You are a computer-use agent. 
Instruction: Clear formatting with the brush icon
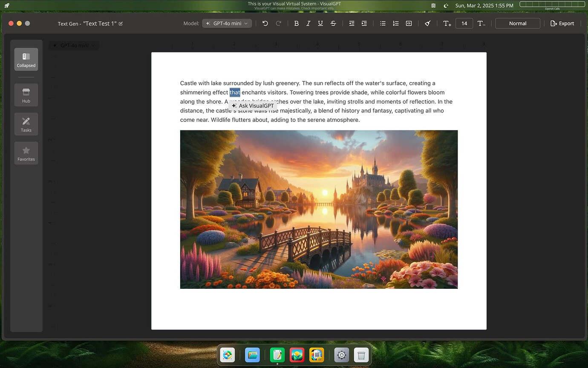click(427, 23)
